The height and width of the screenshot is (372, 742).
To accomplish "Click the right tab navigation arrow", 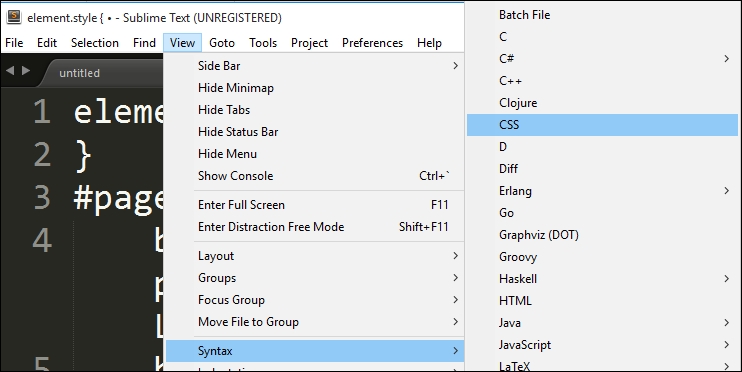I will [x=26, y=71].
